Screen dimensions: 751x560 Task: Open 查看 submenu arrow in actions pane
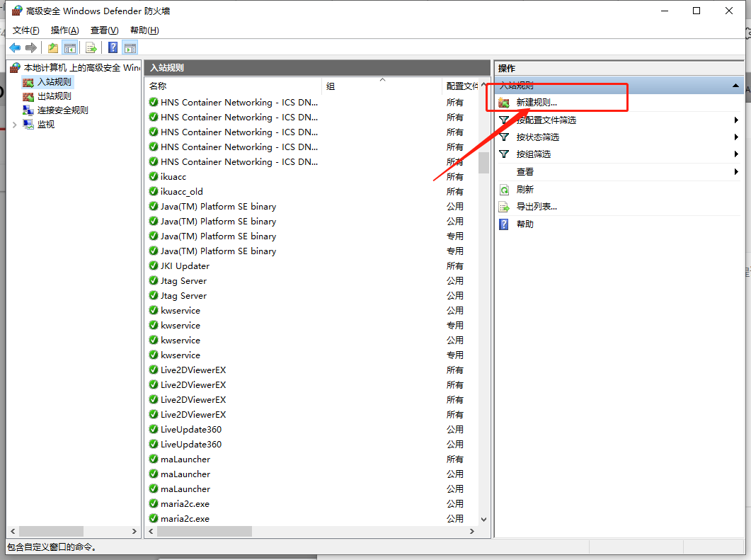point(736,171)
